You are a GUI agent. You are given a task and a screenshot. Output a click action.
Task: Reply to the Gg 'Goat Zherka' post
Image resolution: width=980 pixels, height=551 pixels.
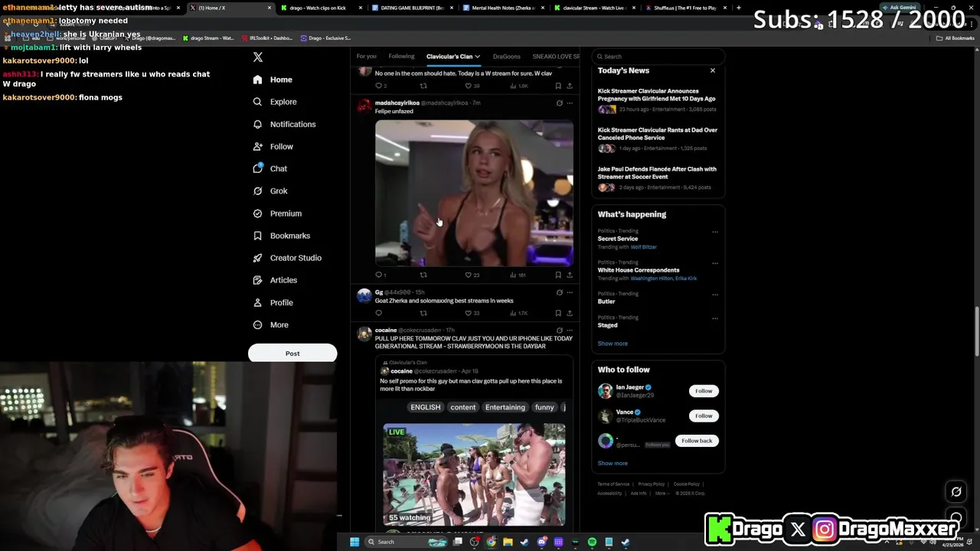click(x=378, y=313)
